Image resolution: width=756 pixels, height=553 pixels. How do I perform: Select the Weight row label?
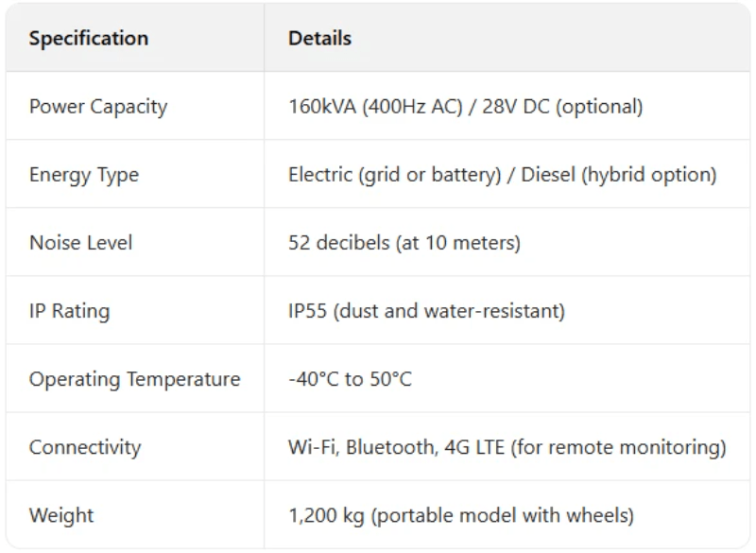61,515
